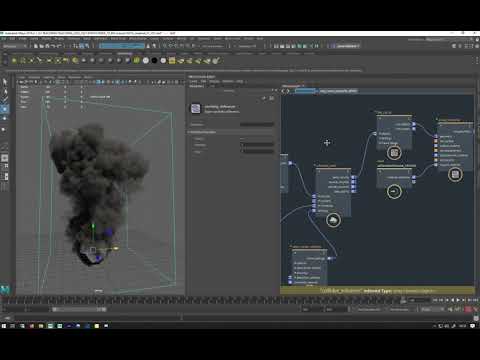Click the four-pane layout button in left sidebar
Viewport: 480px width, 360px height.
[5, 166]
